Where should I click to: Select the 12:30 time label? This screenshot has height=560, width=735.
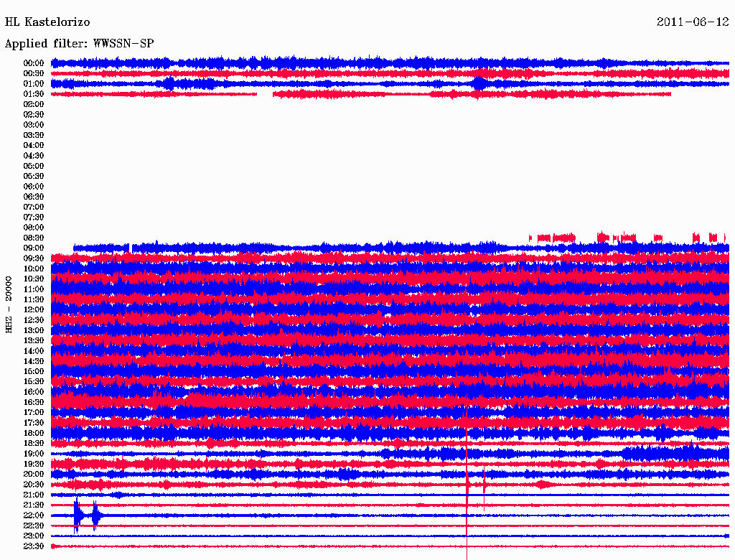pos(34,320)
